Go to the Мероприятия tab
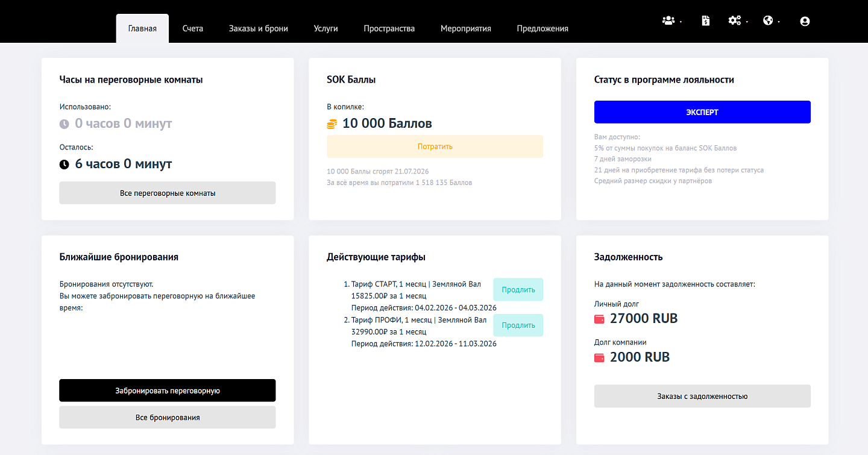This screenshot has height=455, width=868. click(x=465, y=28)
